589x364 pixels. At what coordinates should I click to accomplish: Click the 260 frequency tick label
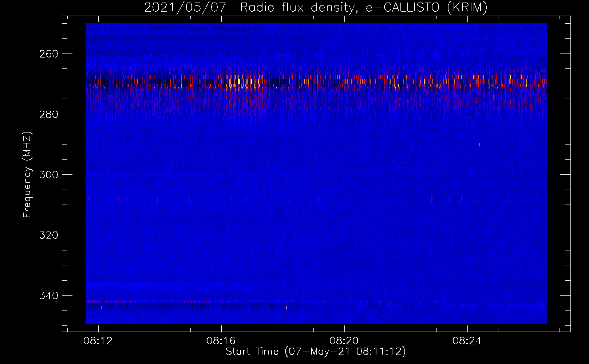point(48,54)
